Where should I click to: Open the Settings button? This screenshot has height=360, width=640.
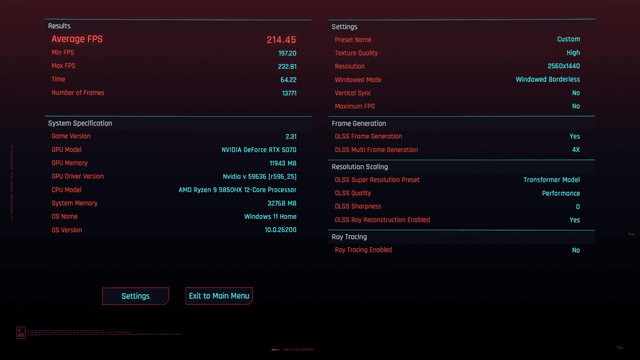coord(135,296)
